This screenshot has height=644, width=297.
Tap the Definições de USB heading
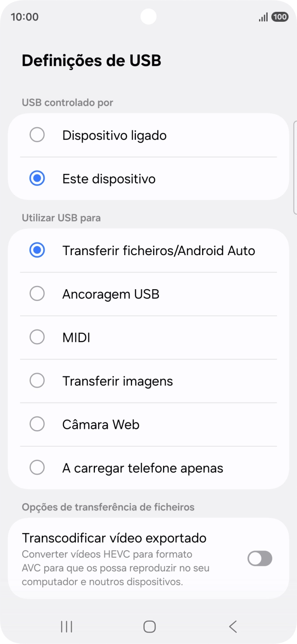coord(92,61)
